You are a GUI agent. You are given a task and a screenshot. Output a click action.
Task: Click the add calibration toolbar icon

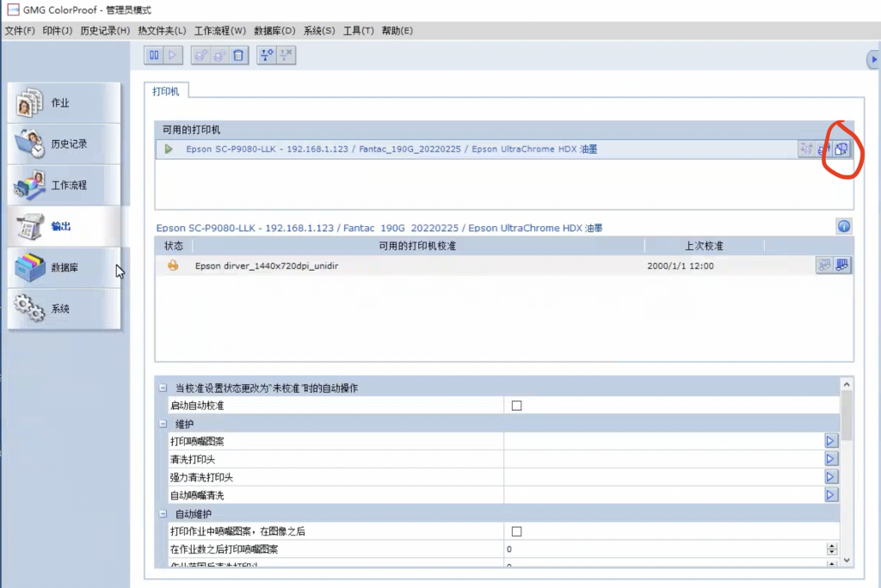pos(267,55)
